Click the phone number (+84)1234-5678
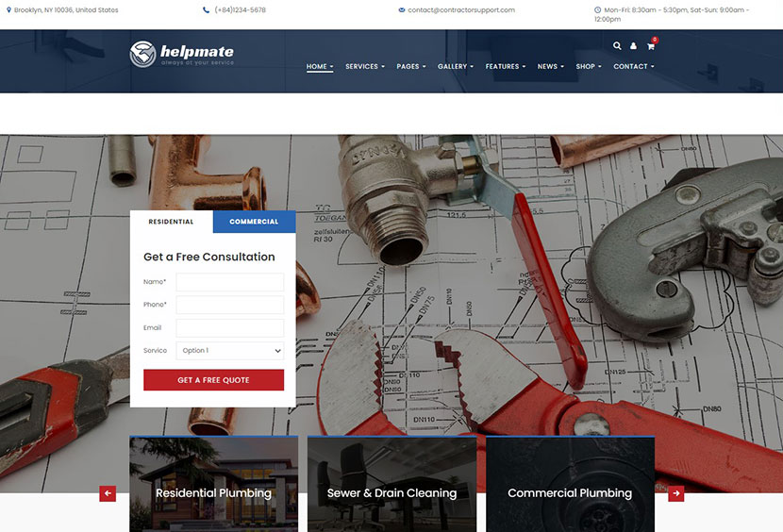The image size is (783, 532). (x=241, y=10)
